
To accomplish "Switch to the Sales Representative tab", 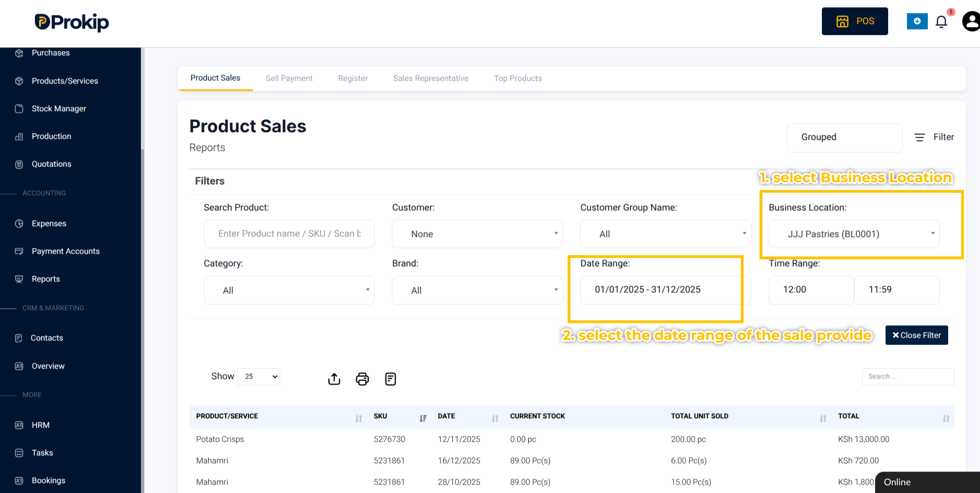I will coord(431,78).
